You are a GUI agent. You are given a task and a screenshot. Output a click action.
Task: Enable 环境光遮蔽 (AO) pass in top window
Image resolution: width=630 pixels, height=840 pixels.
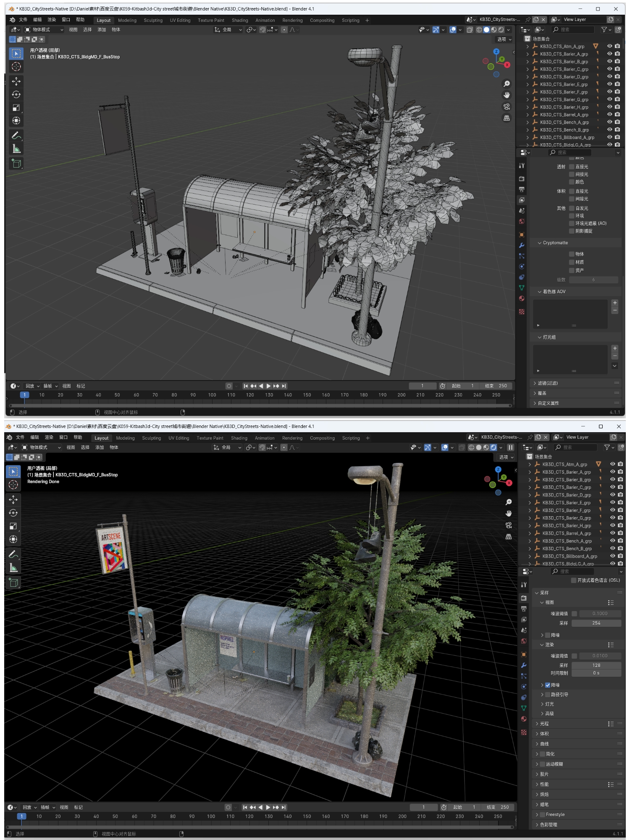[x=572, y=223]
